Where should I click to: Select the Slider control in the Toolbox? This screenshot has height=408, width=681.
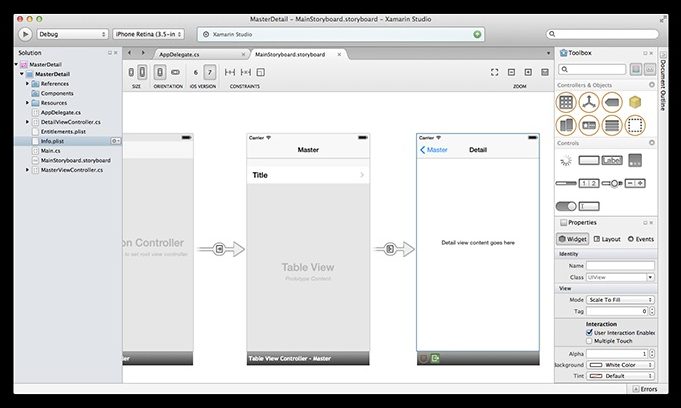pyautogui.click(x=612, y=183)
